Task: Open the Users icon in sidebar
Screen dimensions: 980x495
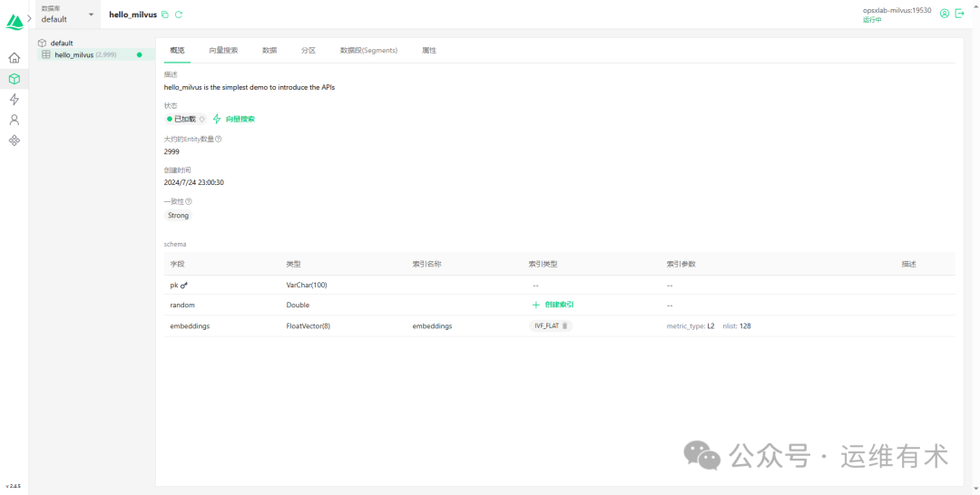Action: coord(15,120)
